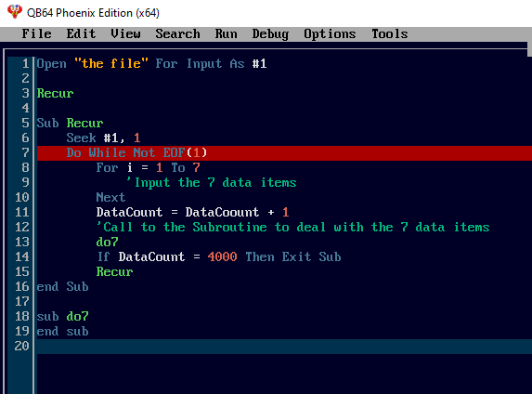Click the QB64 Phoenix app icon

click(15, 12)
